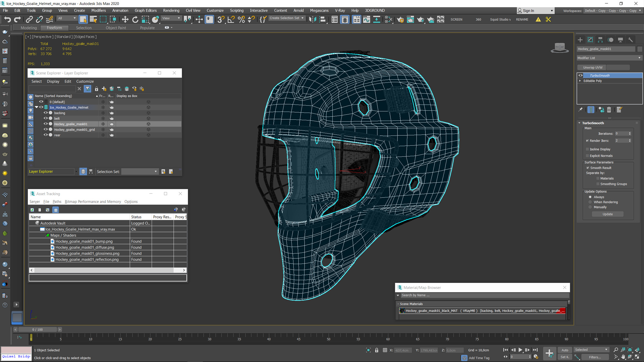Click the Auto key button
The height and width of the screenshot is (362, 644).
[565, 350]
